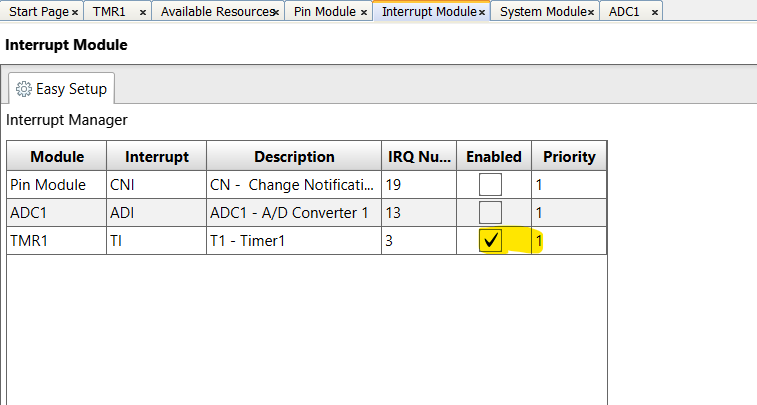Sort table by Priority column header
The height and width of the screenshot is (405, 757).
(x=568, y=156)
